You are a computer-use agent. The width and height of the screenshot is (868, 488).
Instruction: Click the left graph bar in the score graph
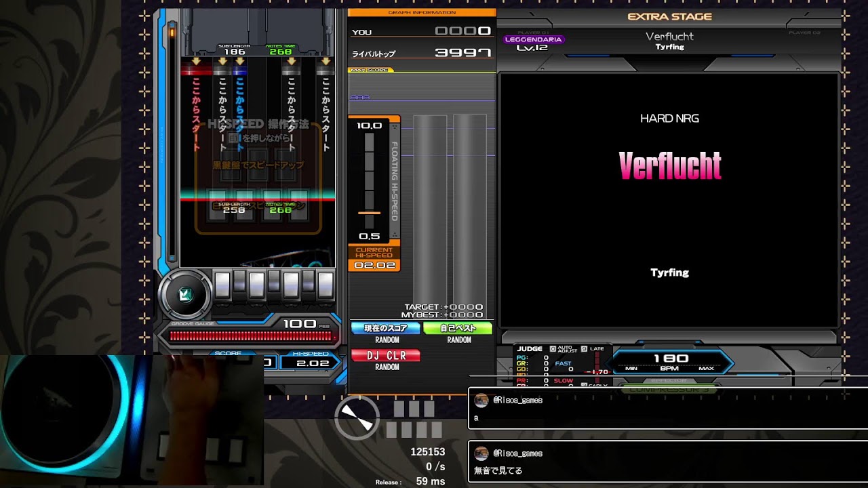point(430,216)
